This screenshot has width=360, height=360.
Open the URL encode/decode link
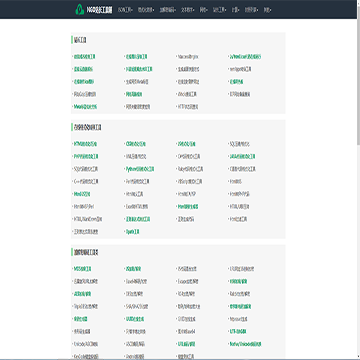pyautogui.click(x=186, y=344)
